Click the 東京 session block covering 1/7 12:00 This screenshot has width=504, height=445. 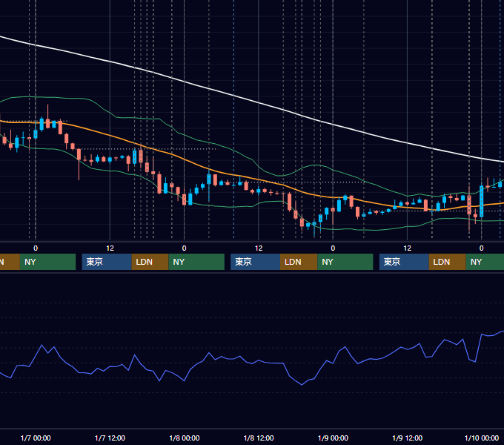pyautogui.click(x=107, y=262)
